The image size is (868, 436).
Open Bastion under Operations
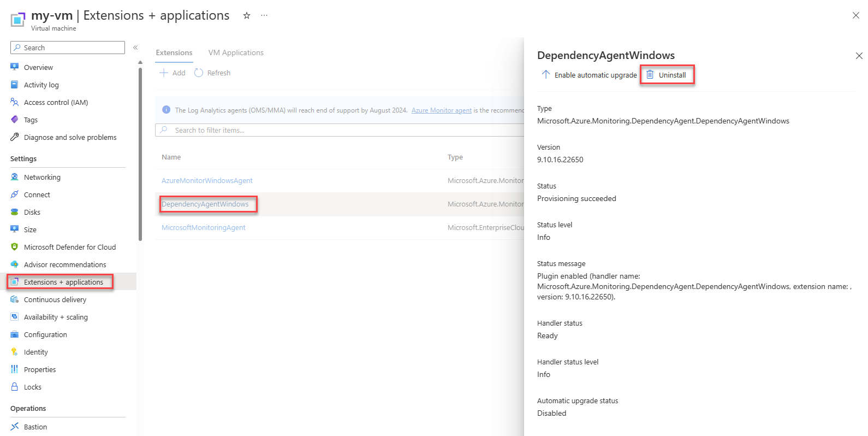coord(35,427)
